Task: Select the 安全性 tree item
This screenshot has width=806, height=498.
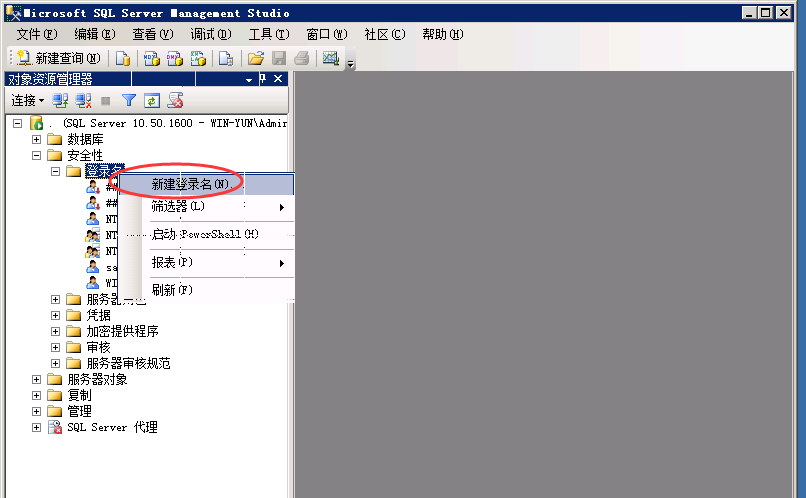Action: pos(85,155)
